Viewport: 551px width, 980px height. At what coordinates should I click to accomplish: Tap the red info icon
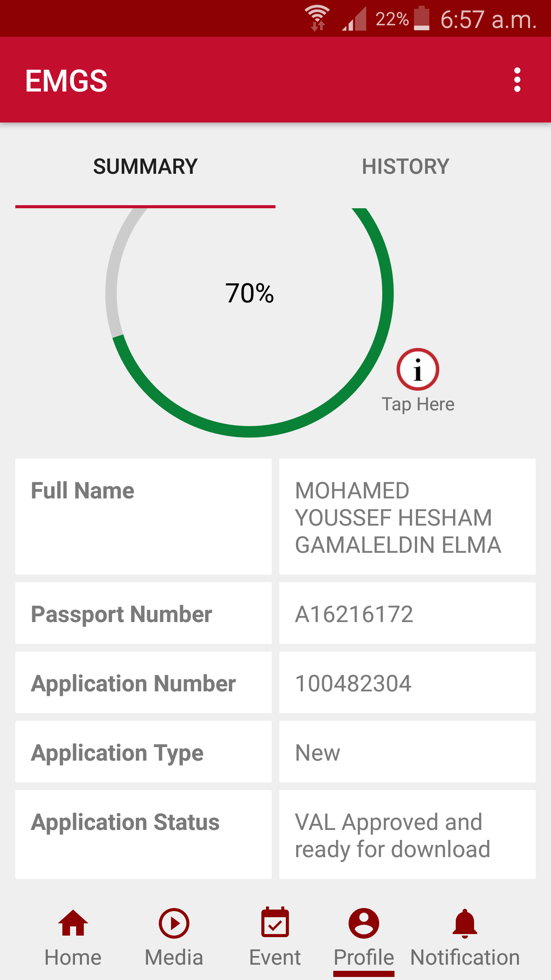(417, 369)
